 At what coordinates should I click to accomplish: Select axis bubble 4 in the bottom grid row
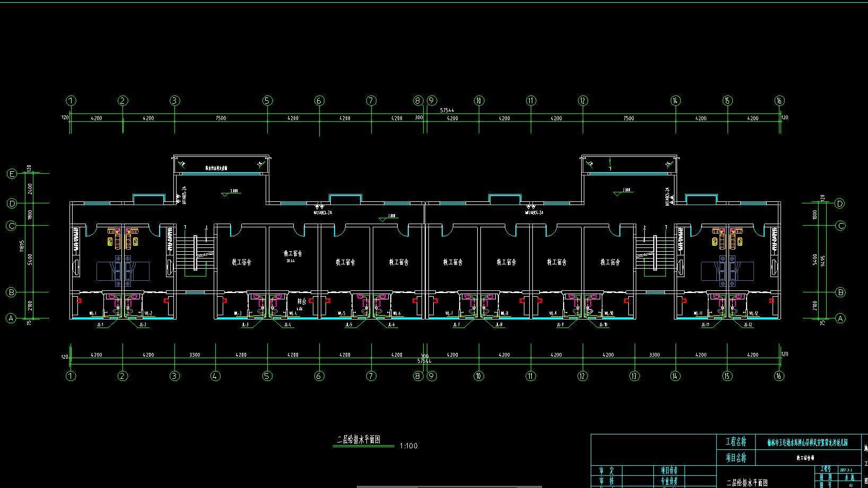click(x=215, y=376)
